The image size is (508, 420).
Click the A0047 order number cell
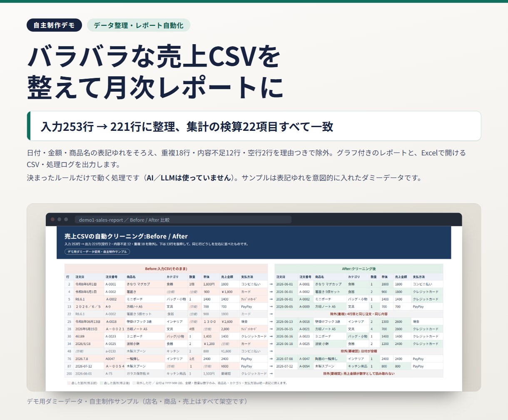pos(114,359)
